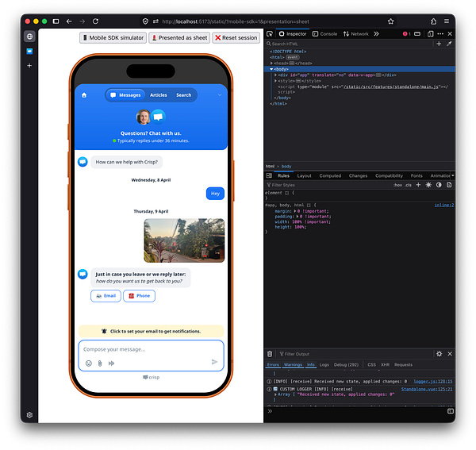Record audio message icon in composer
The image size is (476, 450).
pos(111,363)
